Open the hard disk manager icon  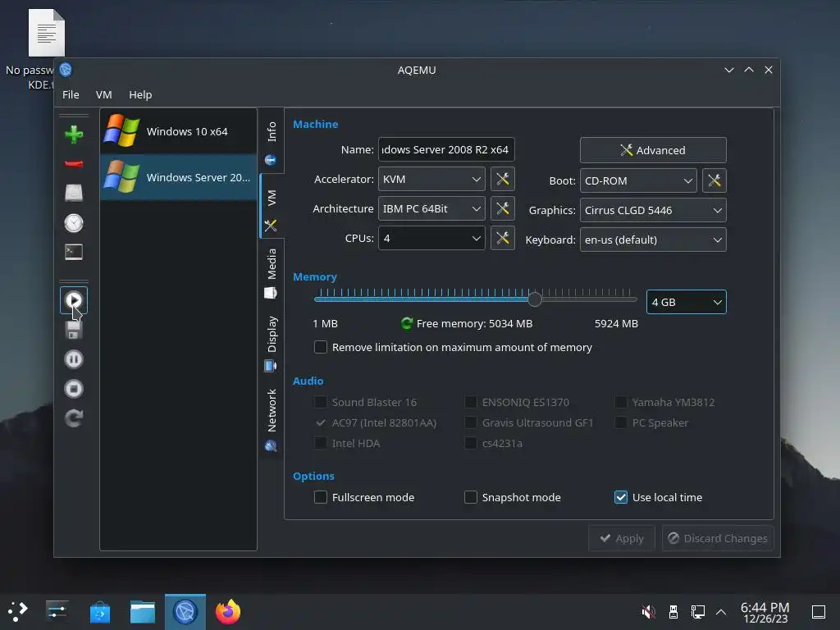pyautogui.click(x=74, y=193)
